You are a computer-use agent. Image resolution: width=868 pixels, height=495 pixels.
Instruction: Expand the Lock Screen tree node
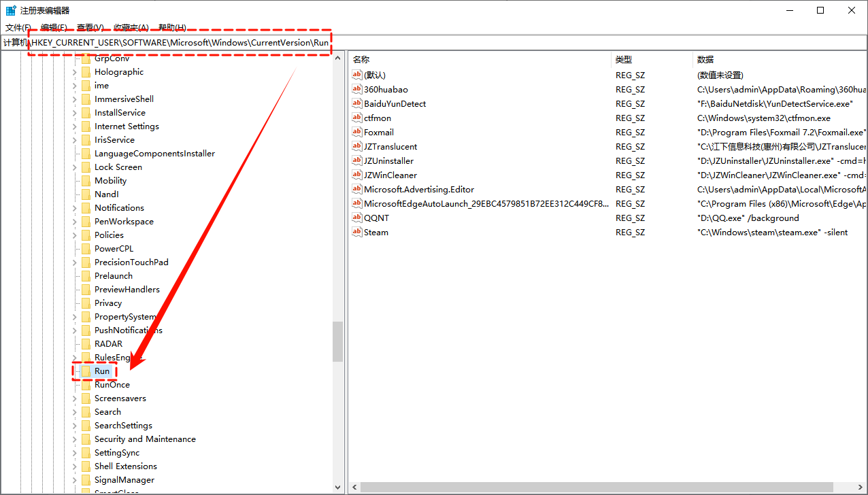[75, 167]
